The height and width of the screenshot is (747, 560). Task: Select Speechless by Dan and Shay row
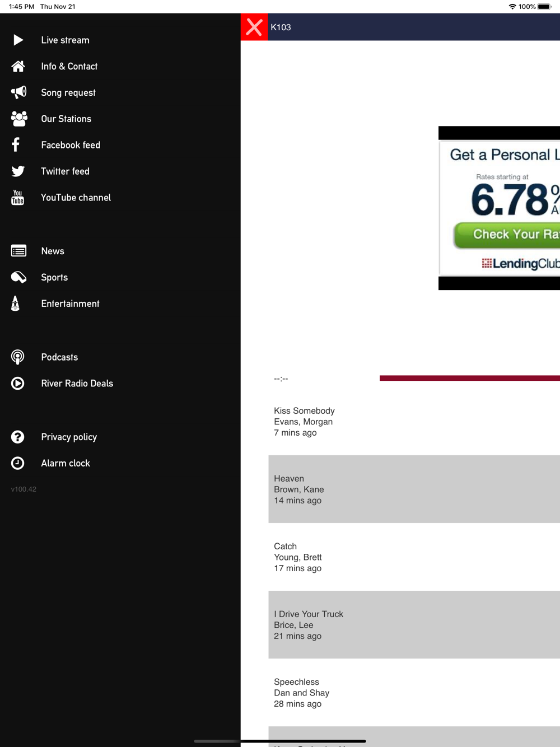[414, 693]
